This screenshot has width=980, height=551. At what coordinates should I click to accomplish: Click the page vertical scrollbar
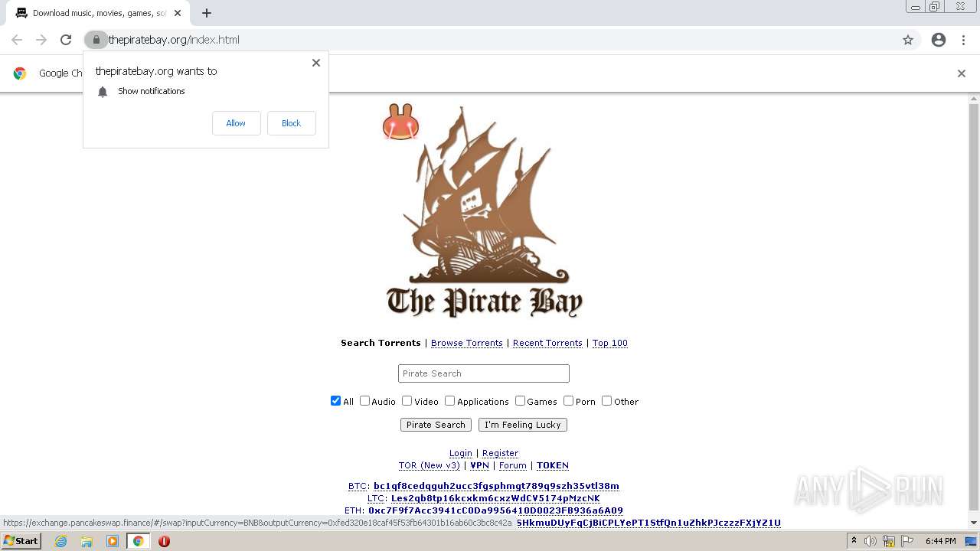[974, 306]
